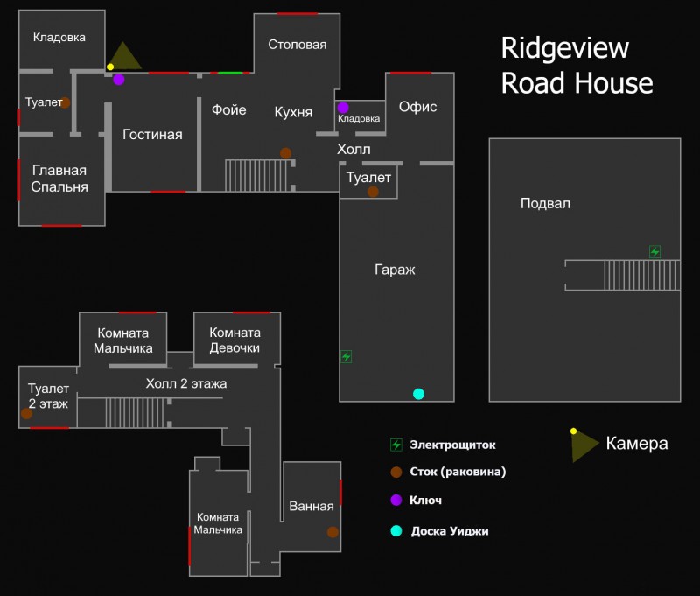Viewport: 700px width, 596px height.
Task: Click the Холл 2 этажа label
Action: click(186, 384)
